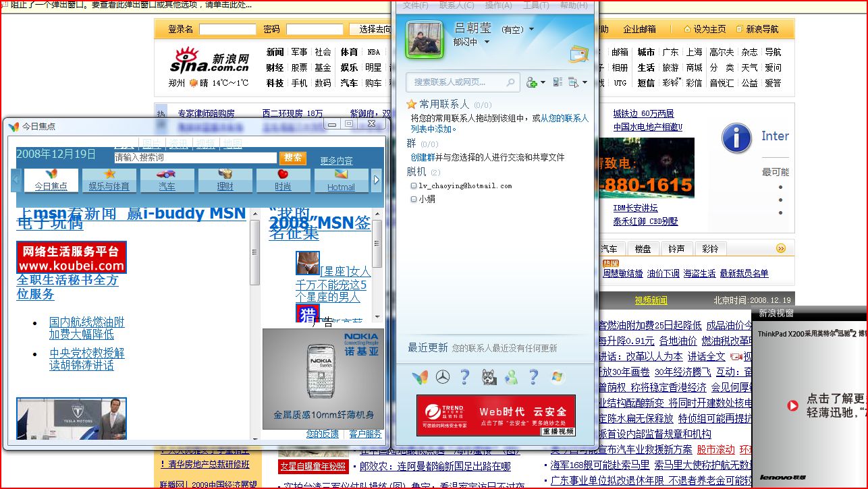
Task: Click the yellow more-tabs arrow icon after 彩铃 tab
Action: [x=781, y=248]
